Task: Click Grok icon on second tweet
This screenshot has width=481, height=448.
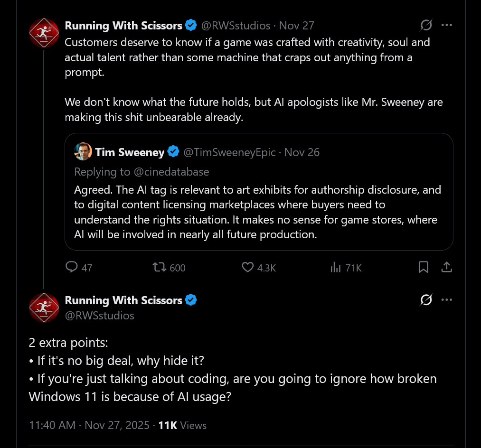Action: click(x=426, y=300)
